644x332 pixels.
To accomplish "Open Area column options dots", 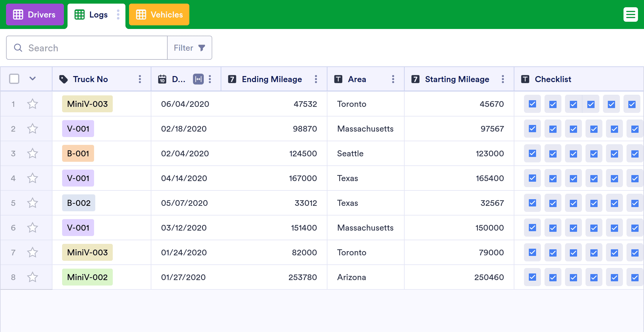I will pos(393,79).
